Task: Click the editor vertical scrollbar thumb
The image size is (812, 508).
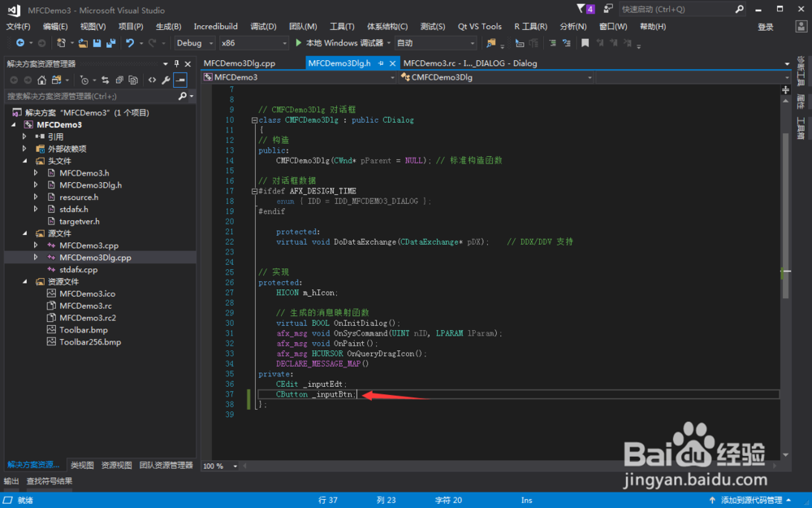Action: tap(785, 215)
